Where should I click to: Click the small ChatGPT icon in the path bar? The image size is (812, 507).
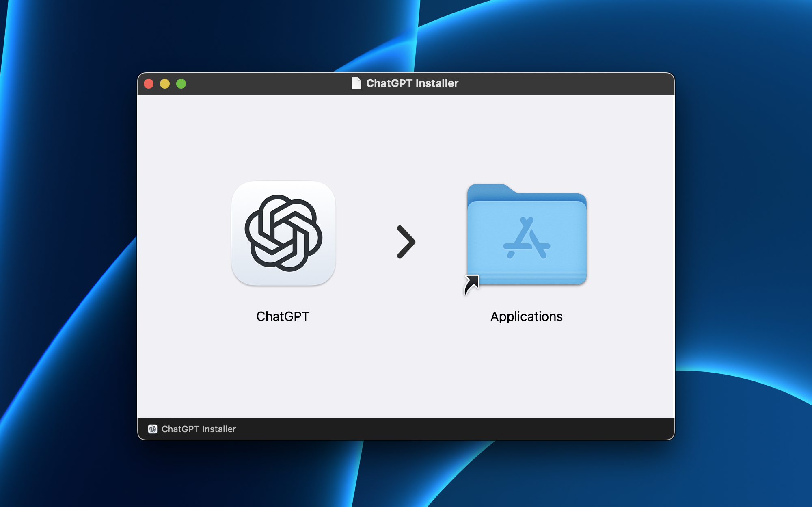tap(153, 429)
